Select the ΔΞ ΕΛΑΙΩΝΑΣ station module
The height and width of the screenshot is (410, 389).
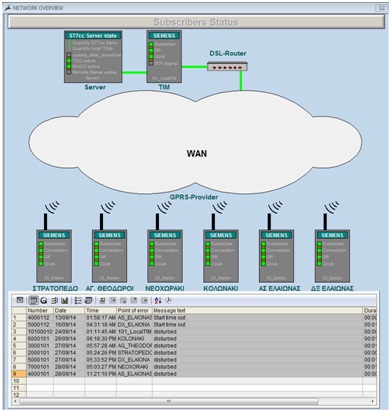[x=333, y=256]
